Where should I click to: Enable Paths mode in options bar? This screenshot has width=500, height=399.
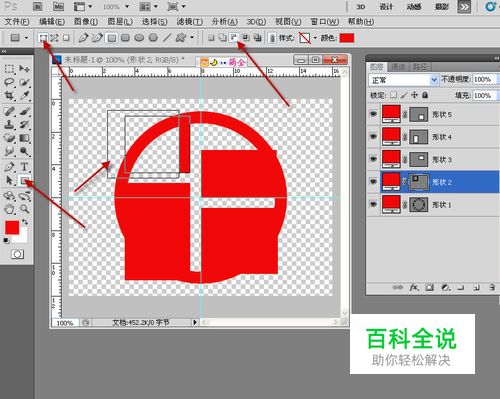(x=54, y=38)
